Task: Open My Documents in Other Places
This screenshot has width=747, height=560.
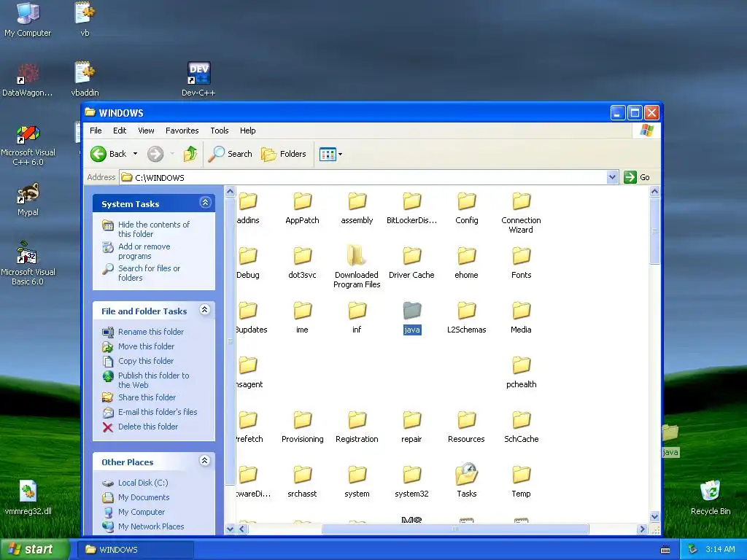Action: pyautogui.click(x=144, y=497)
